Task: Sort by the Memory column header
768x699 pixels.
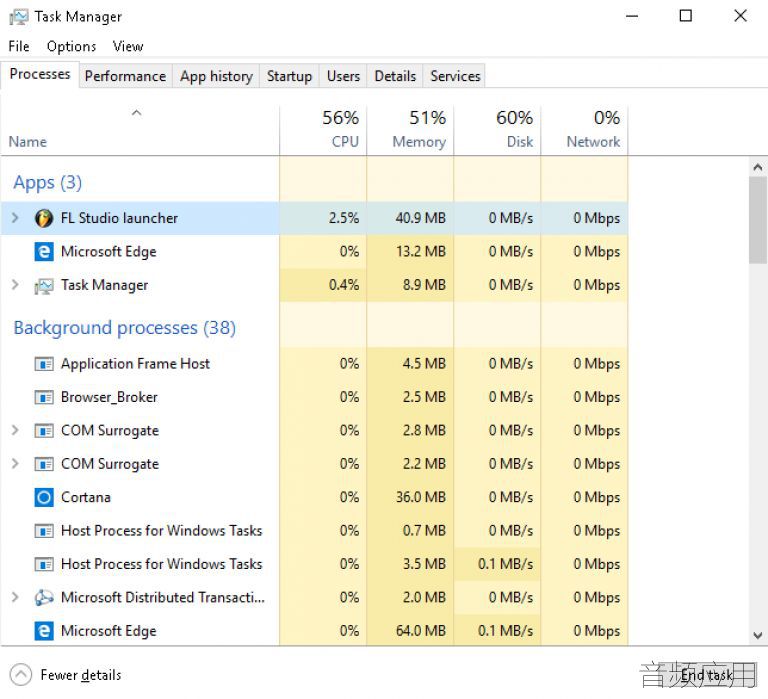Action: pos(410,130)
